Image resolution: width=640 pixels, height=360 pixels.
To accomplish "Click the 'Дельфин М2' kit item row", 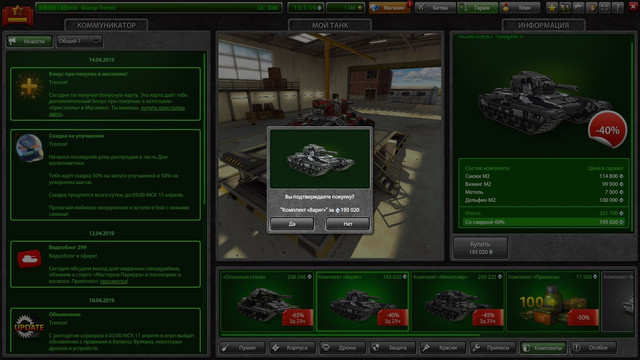I will coord(544,200).
